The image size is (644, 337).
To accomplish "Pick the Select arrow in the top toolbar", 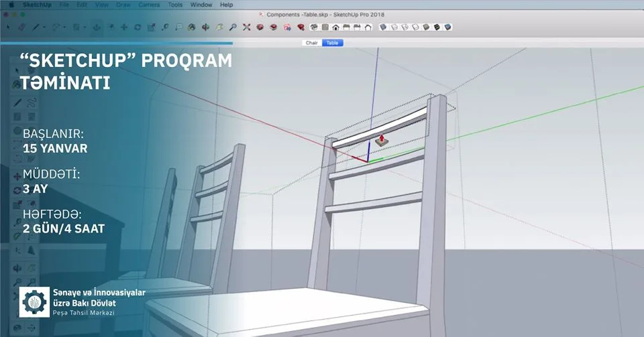I will click(x=8, y=27).
